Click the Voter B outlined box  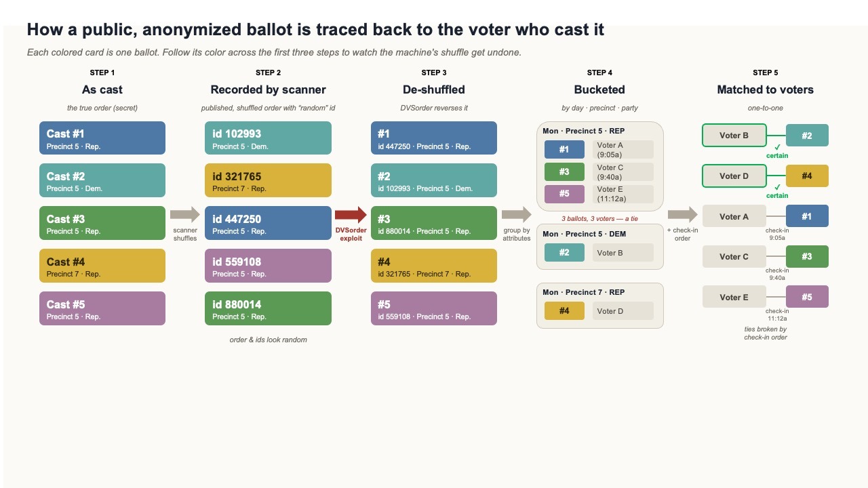click(x=734, y=136)
